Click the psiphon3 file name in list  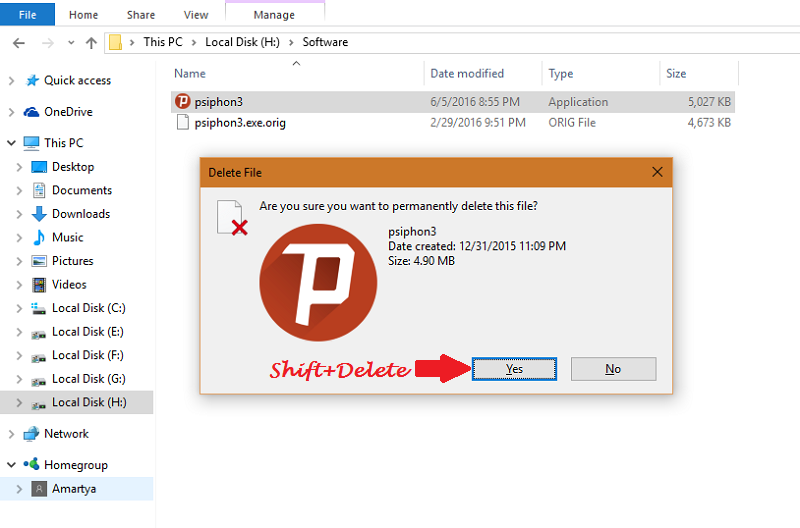pyautogui.click(x=218, y=102)
